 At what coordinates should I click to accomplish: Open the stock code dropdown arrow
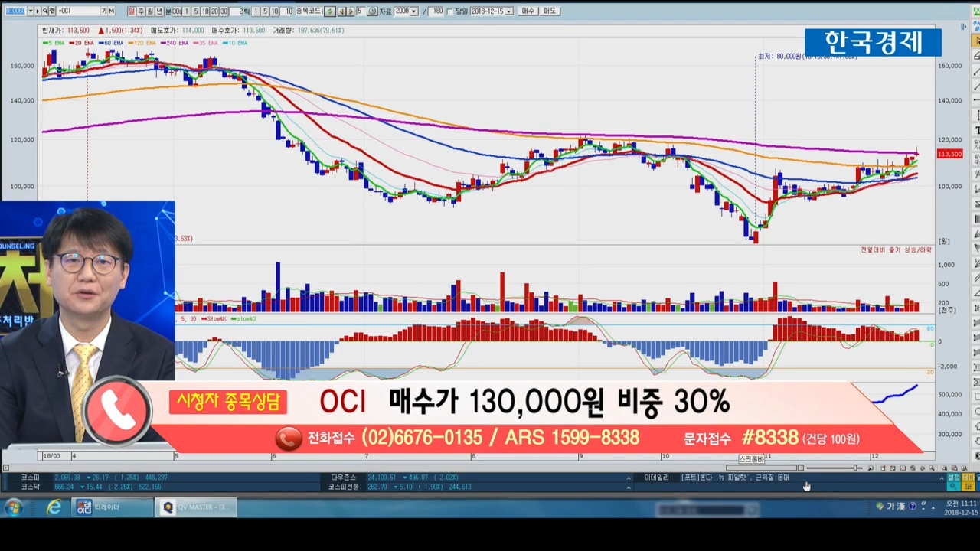click(x=30, y=11)
